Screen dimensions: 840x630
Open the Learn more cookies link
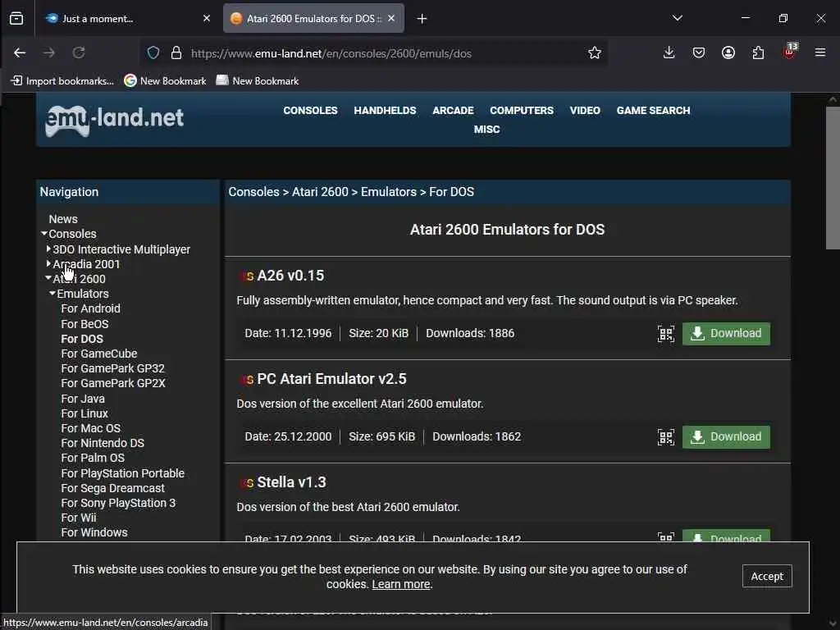[x=400, y=584]
